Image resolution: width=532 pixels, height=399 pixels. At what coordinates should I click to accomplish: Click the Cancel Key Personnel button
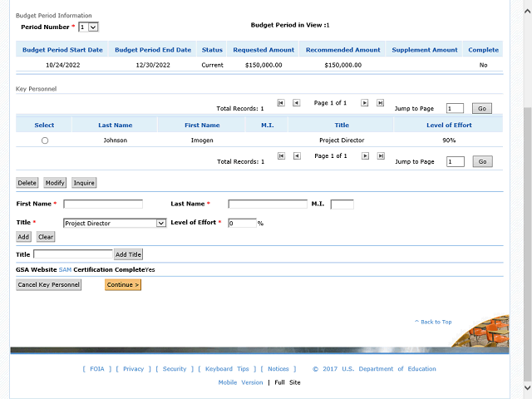[49, 285]
